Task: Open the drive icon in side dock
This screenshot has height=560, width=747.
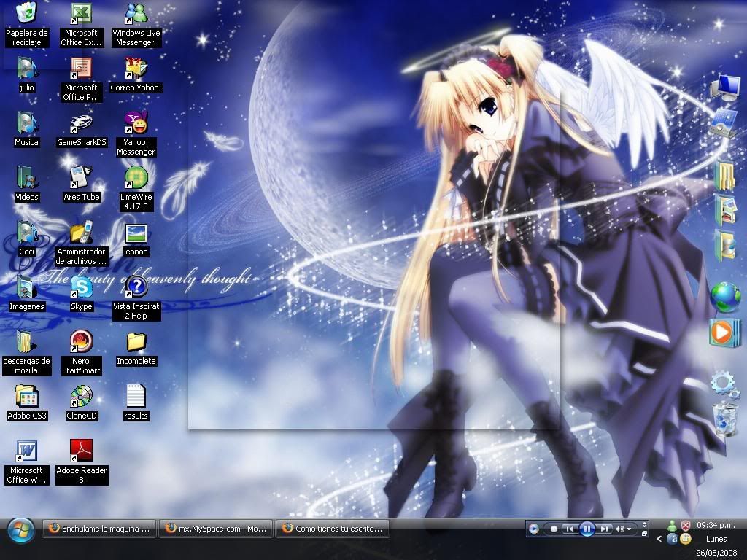Action: (x=724, y=122)
